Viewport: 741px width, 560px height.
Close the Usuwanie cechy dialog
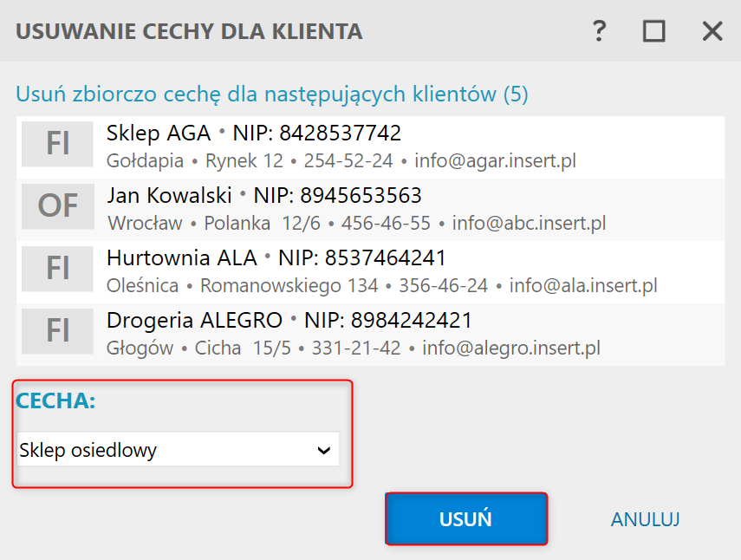(712, 32)
